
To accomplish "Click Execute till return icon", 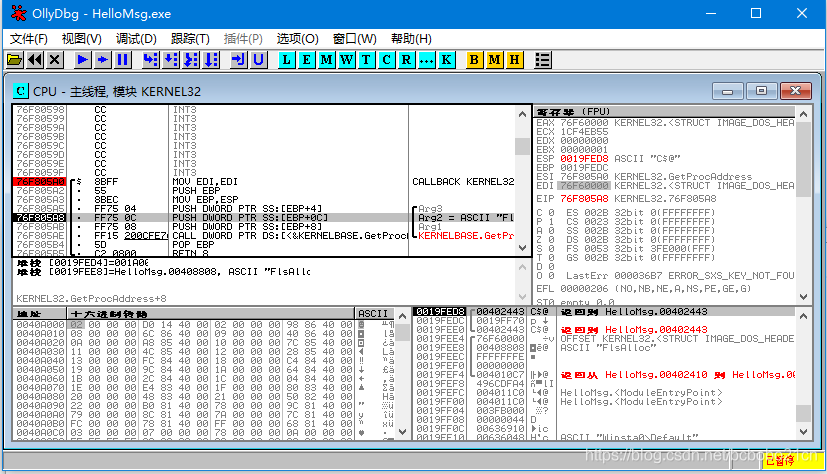I will pyautogui.click(x=238, y=60).
